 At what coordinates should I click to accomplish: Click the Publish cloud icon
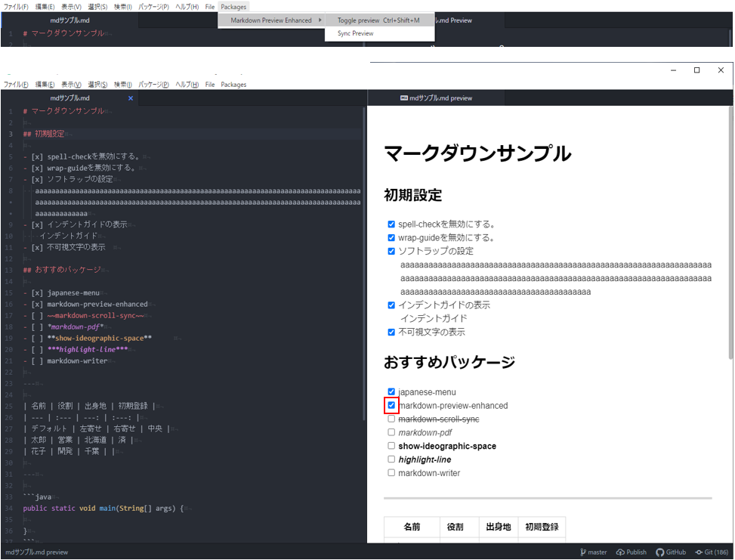[x=620, y=552]
